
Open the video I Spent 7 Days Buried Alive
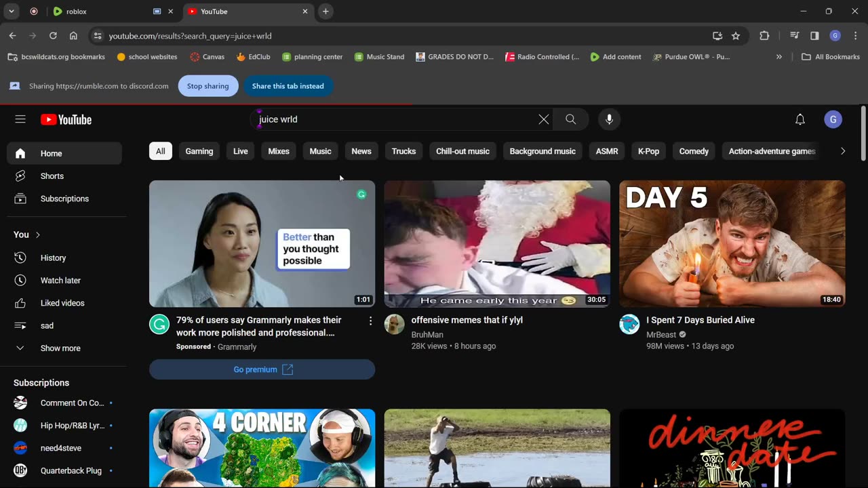(701, 320)
